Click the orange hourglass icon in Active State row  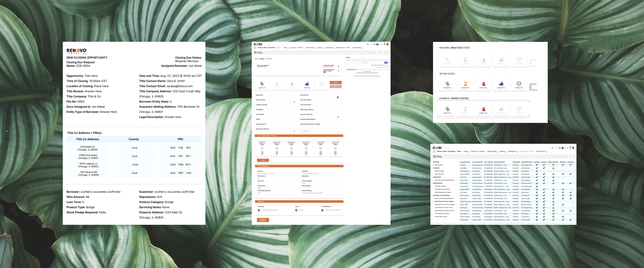(465, 84)
